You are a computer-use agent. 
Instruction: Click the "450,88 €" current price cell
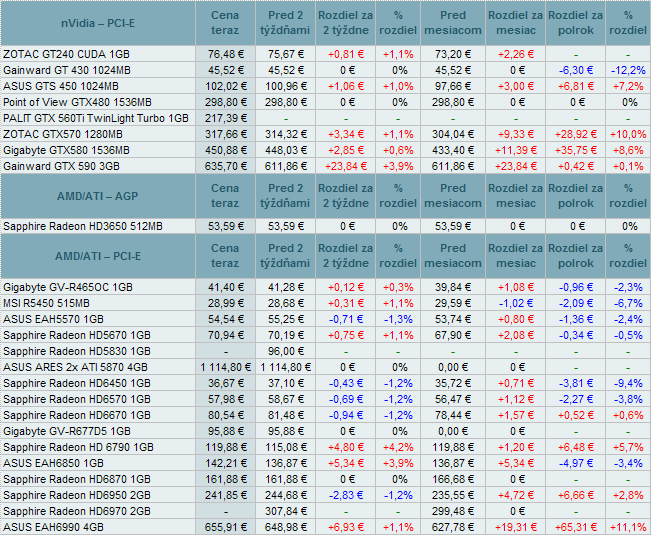226,150
